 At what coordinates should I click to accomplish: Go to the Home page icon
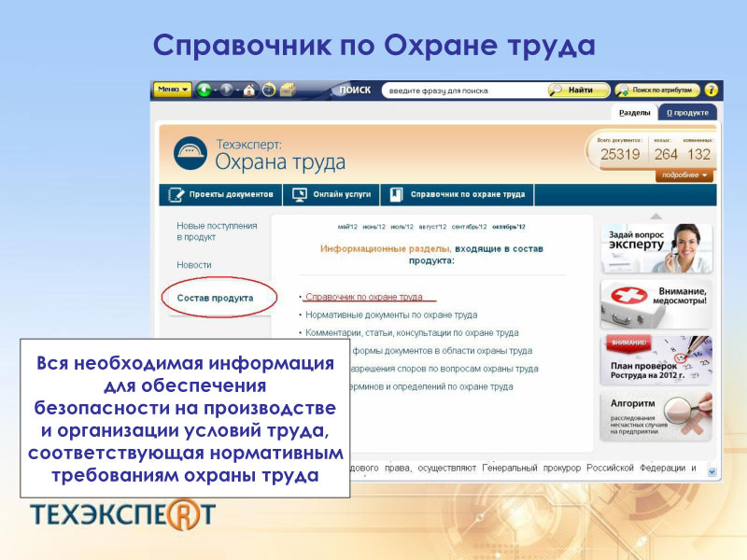[x=248, y=90]
